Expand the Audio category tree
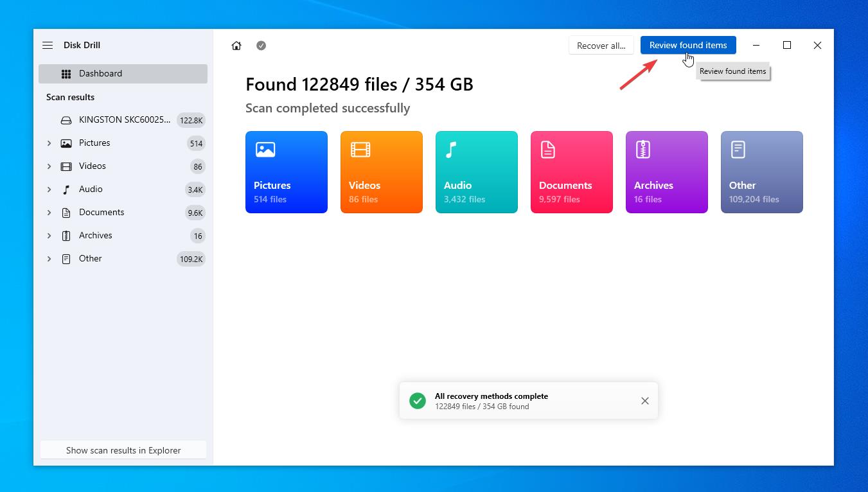The image size is (868, 492). [49, 189]
